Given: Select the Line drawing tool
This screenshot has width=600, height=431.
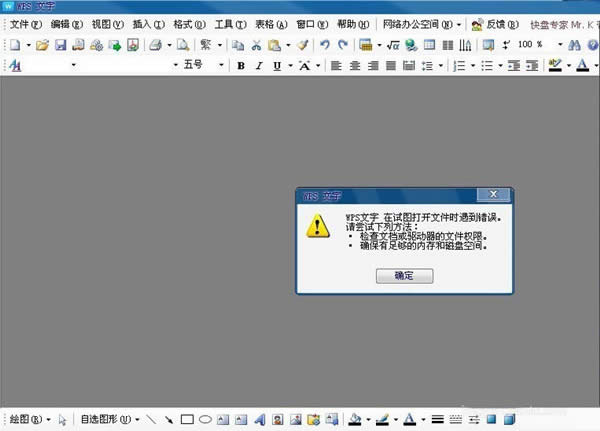Looking at the screenshot, I should [151, 419].
